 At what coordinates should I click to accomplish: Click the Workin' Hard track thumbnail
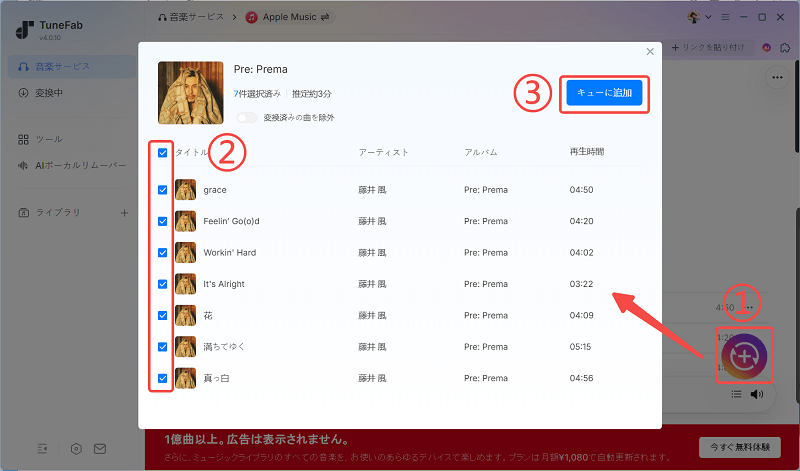pos(186,253)
